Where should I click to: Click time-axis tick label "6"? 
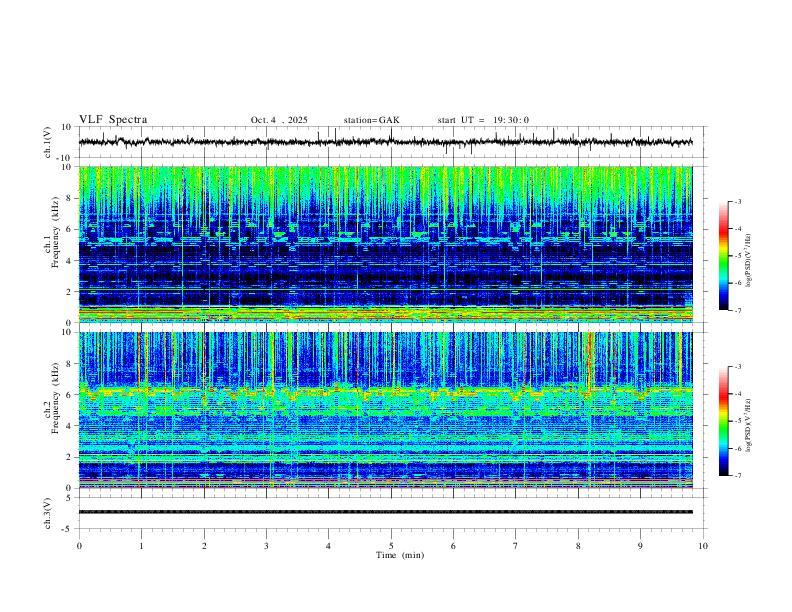click(453, 546)
